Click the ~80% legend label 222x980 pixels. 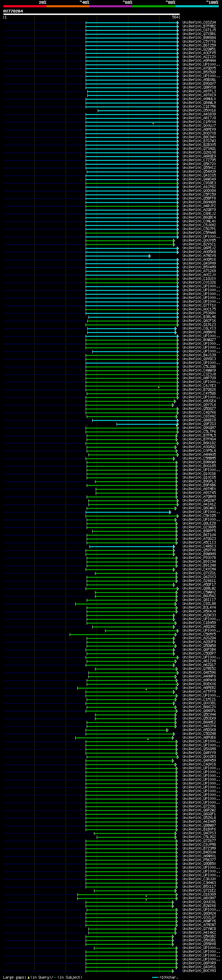[170, 2]
